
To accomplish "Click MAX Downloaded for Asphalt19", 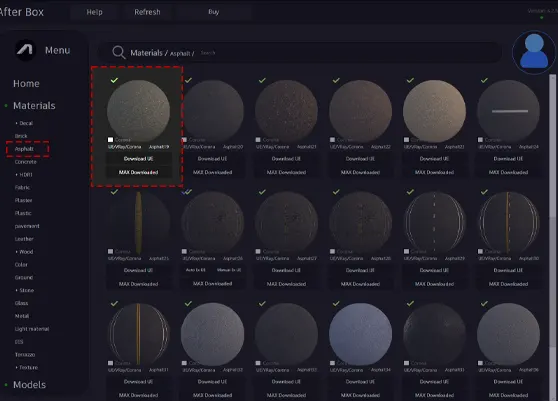I will (138, 172).
